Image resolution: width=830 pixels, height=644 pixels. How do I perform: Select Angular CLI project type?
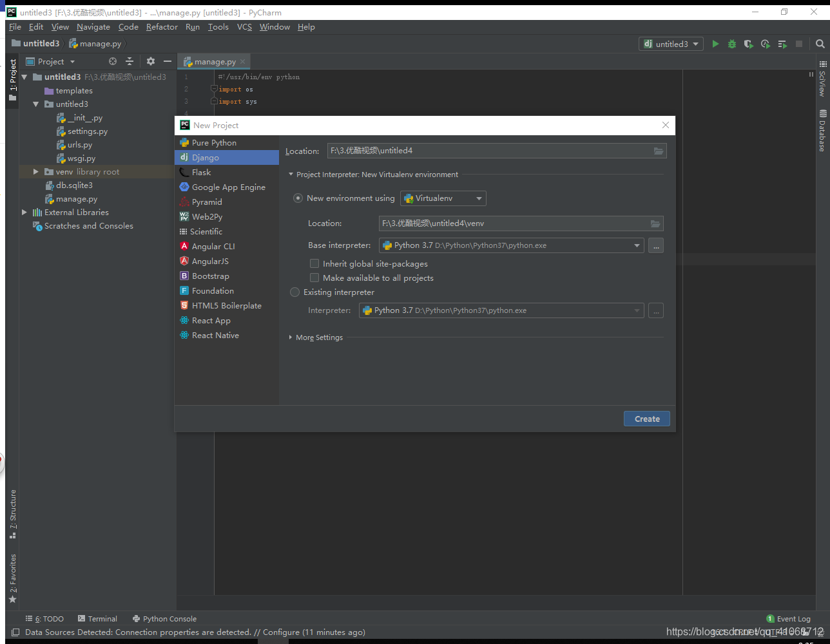(227, 246)
